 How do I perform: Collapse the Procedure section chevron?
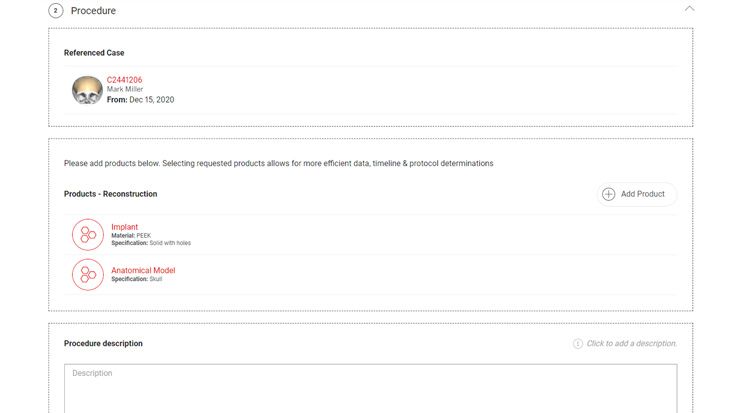coord(689,9)
